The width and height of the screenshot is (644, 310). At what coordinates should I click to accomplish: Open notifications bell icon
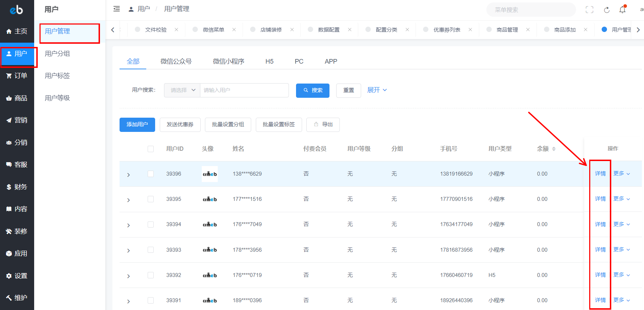(622, 10)
